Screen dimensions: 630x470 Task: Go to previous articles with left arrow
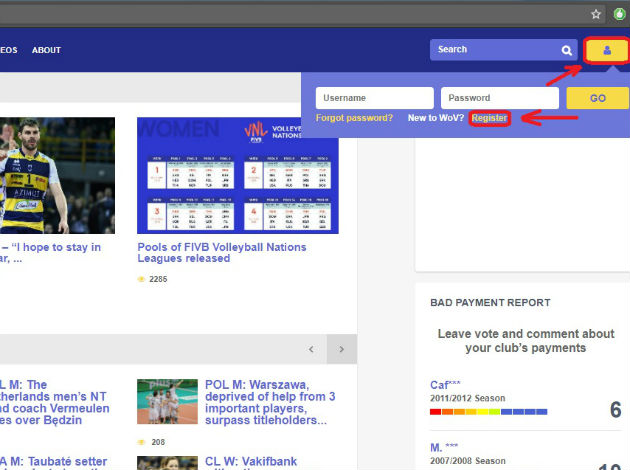311,349
